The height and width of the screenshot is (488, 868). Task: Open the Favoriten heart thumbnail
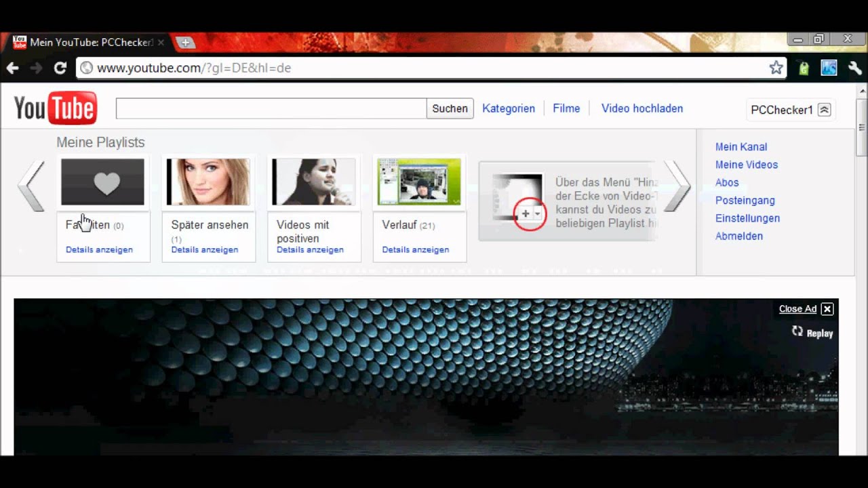102,182
